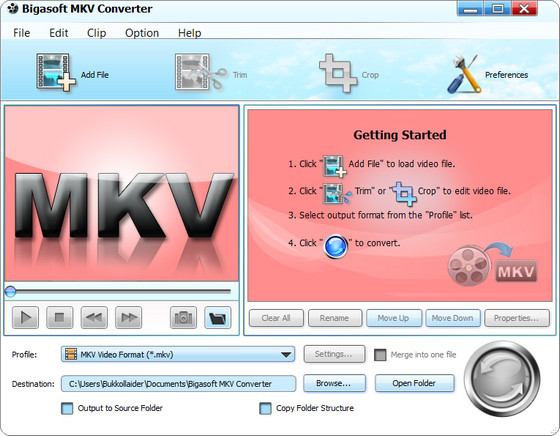Open the Option menu

click(x=142, y=33)
